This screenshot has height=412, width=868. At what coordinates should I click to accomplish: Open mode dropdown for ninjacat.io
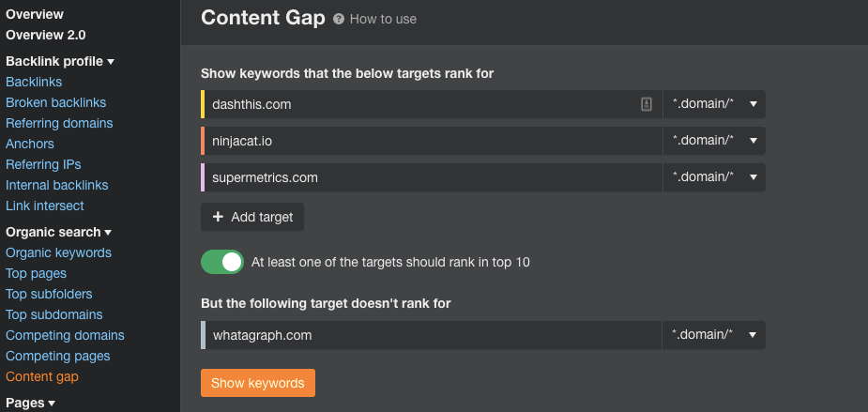714,141
